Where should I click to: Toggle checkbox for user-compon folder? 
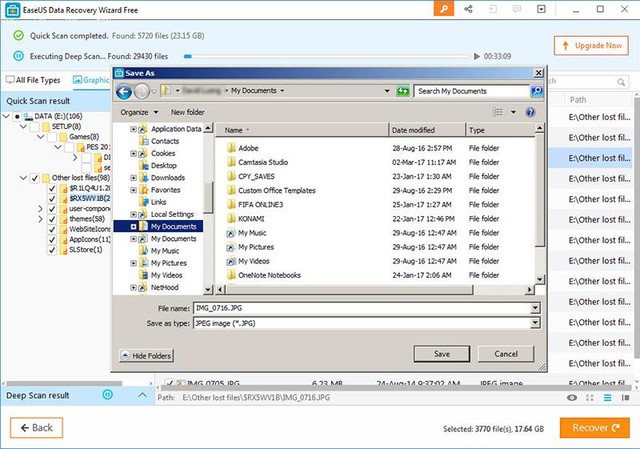(x=52, y=209)
